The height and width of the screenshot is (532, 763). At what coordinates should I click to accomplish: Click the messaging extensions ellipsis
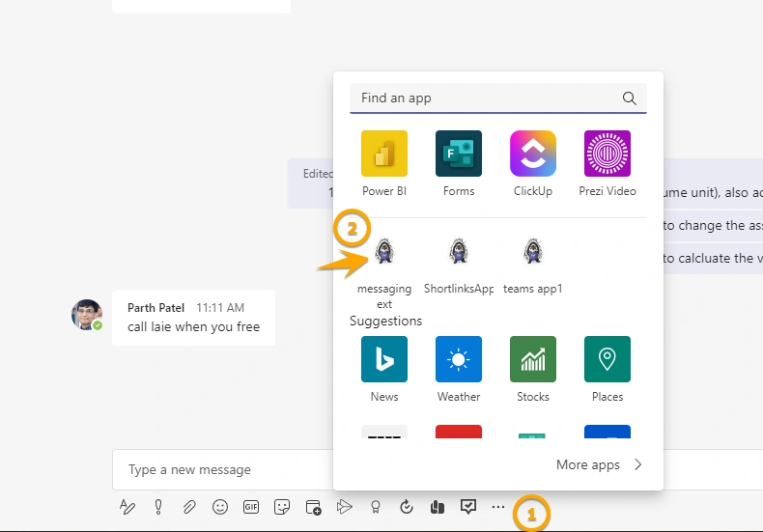point(498,507)
